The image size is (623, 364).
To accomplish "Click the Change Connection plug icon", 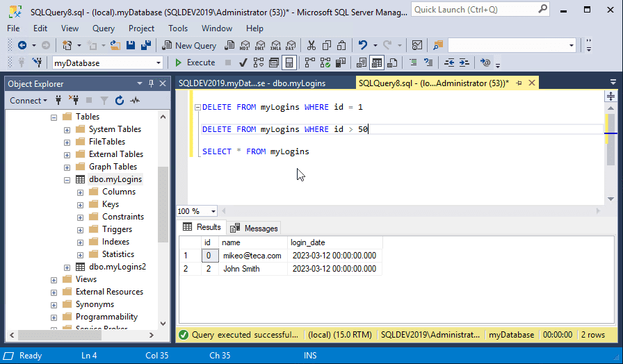I will pyautogui.click(x=38, y=63).
